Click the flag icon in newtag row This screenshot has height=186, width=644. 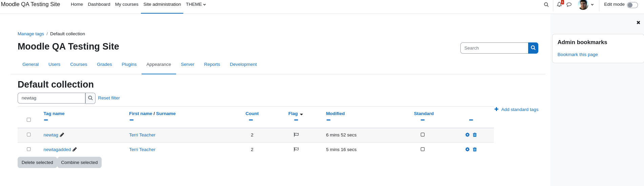coord(296,135)
